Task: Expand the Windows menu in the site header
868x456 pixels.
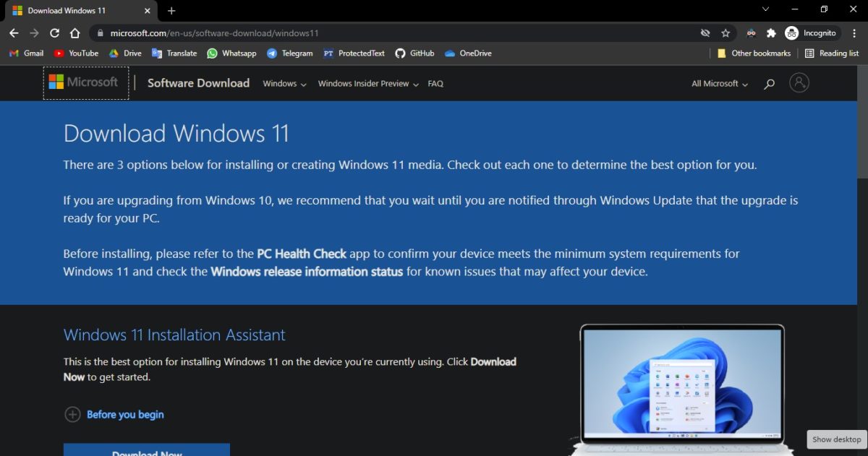Action: click(x=284, y=84)
